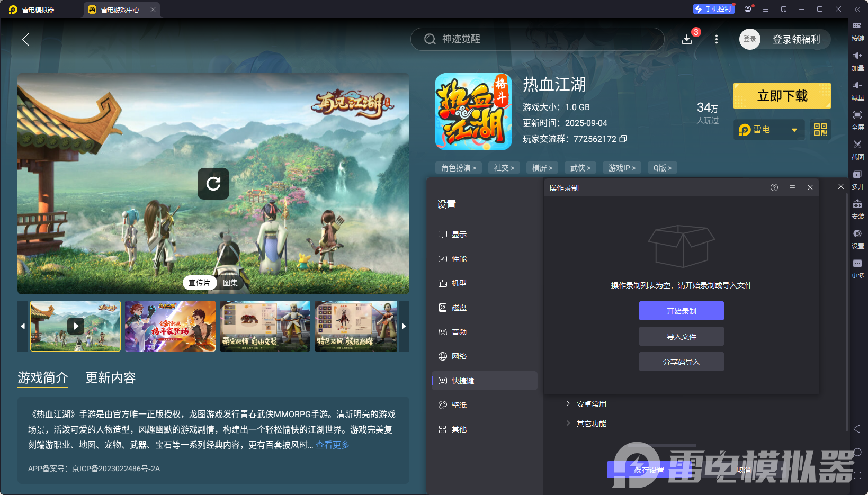Open the 机型 settings category
Screen dimensions: 868x495
[x=485, y=283]
